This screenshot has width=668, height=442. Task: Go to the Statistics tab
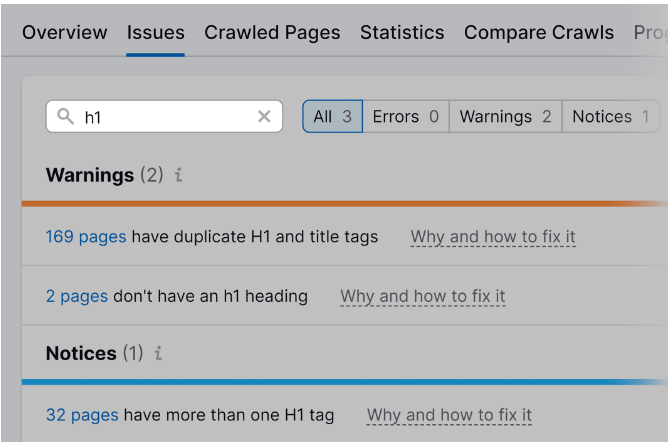coord(402,32)
